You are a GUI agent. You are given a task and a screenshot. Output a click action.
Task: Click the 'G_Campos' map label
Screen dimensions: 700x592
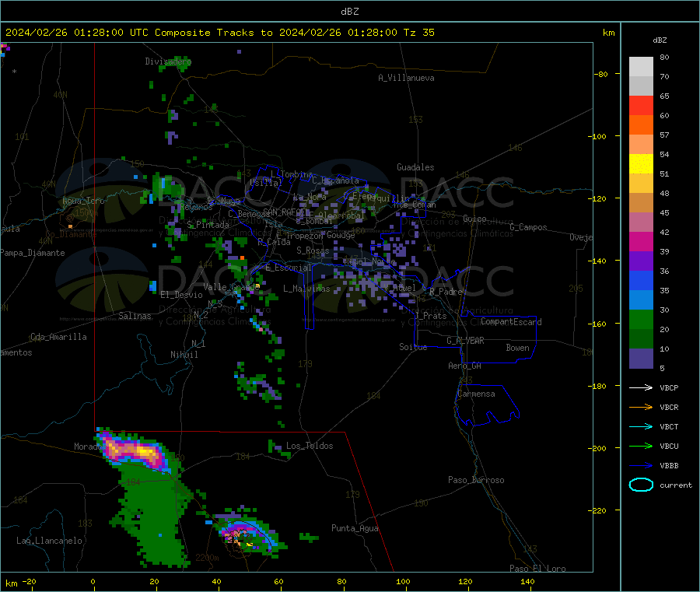point(528,227)
